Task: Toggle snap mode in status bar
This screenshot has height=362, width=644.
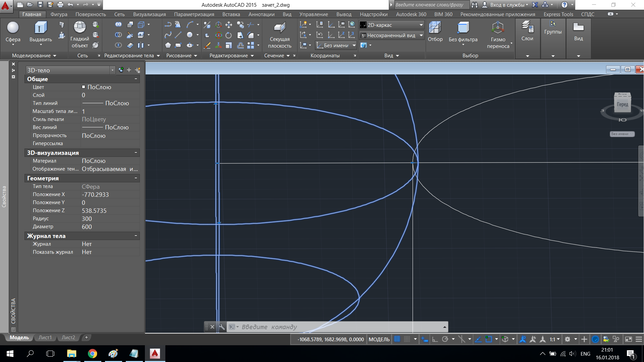Action: [407, 339]
